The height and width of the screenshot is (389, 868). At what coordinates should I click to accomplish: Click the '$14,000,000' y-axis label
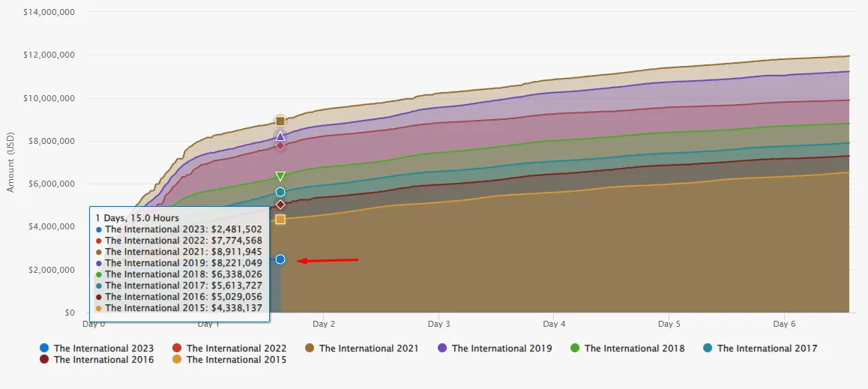coord(49,12)
